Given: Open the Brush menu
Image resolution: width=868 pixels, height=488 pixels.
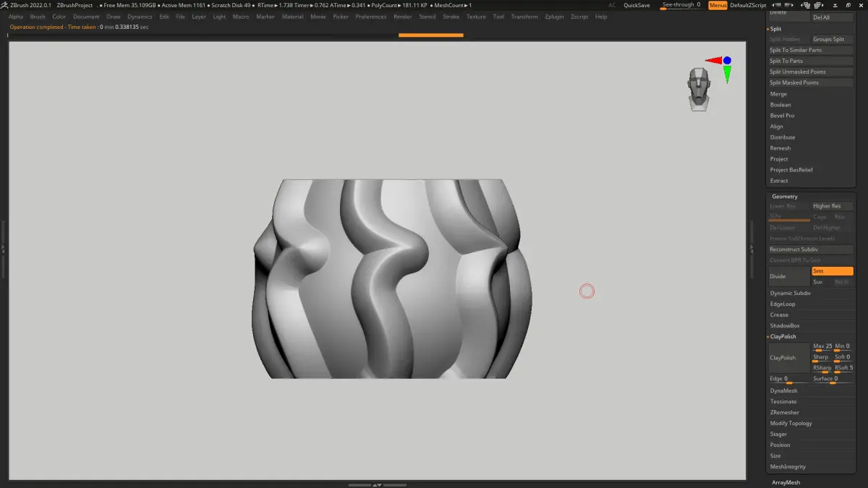Looking at the screenshot, I should 38,17.
